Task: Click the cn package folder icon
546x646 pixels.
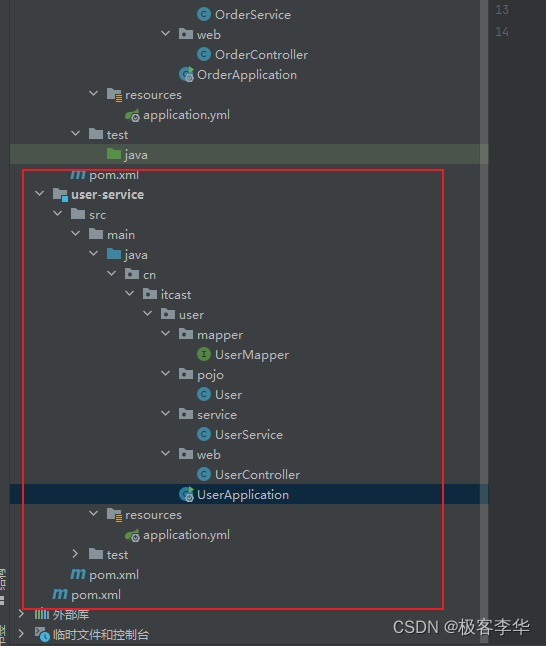Action: click(x=132, y=274)
